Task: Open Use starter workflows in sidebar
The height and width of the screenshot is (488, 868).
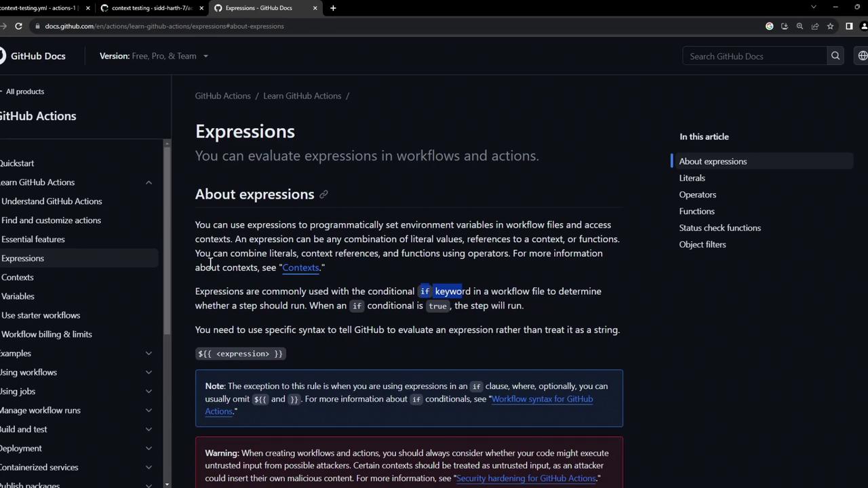Action: (41, 315)
